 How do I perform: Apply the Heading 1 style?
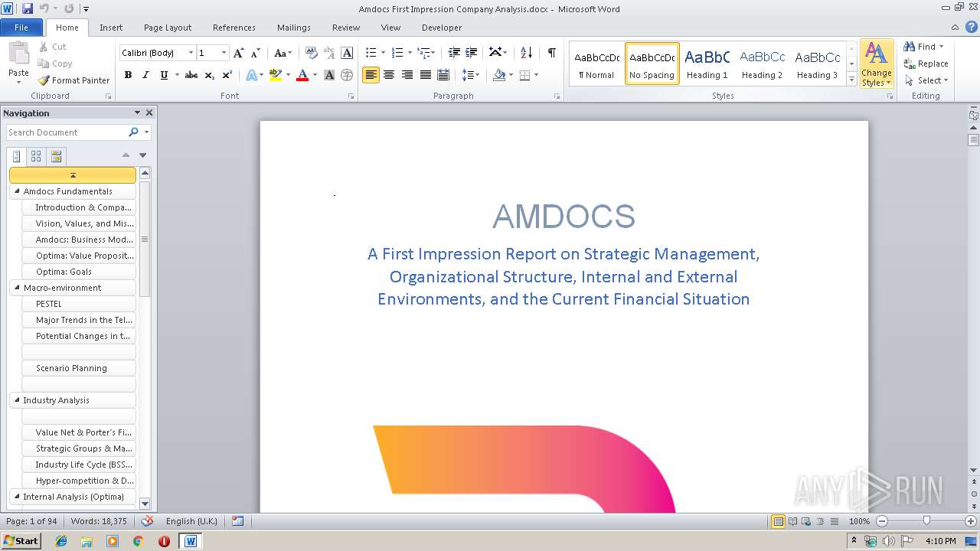(707, 64)
